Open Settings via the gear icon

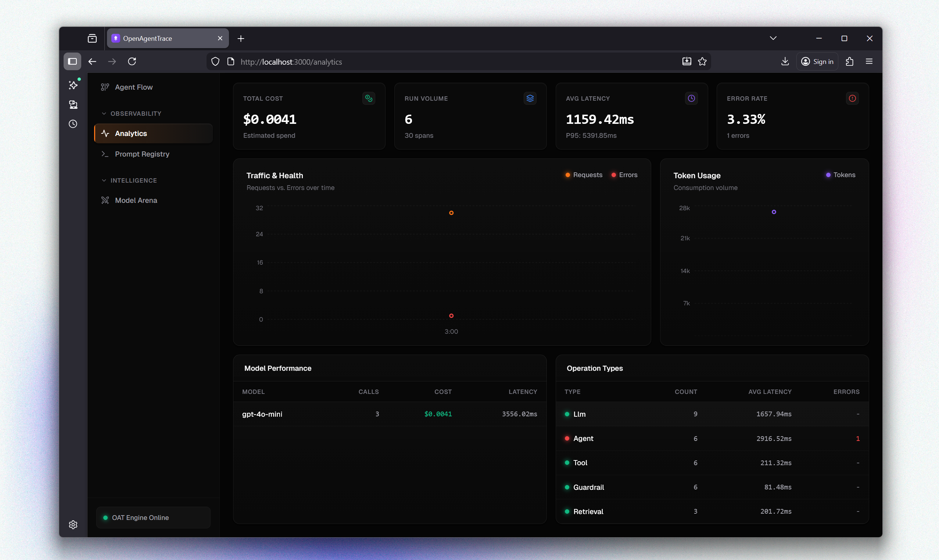click(72, 524)
